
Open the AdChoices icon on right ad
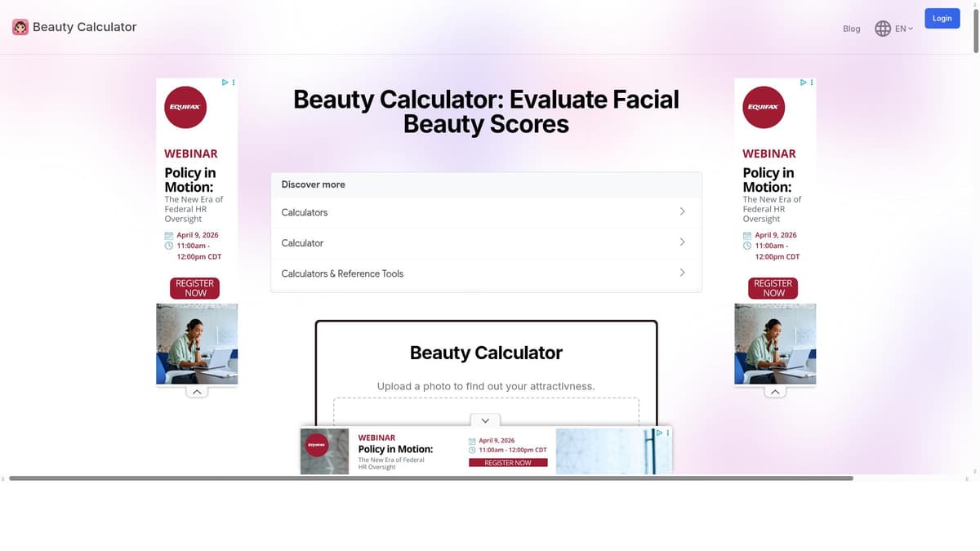[803, 82]
